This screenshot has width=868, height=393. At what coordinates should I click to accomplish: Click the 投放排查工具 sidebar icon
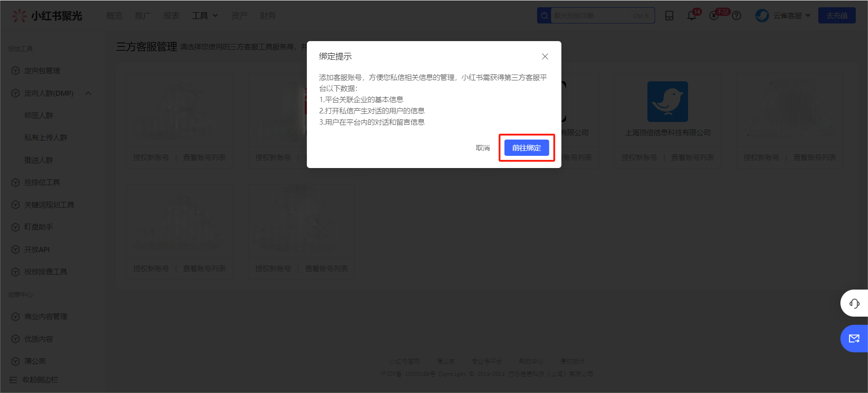click(x=15, y=272)
